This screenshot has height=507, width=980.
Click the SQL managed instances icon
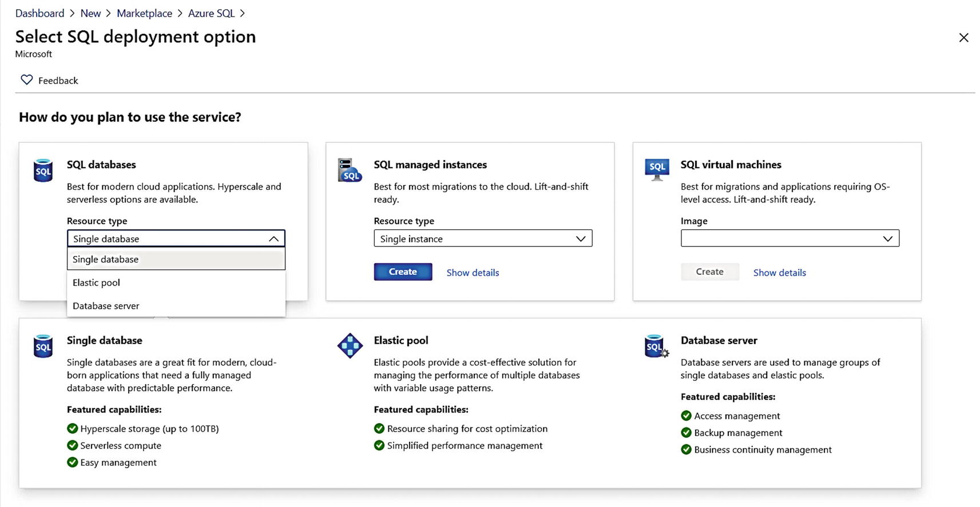(x=350, y=170)
